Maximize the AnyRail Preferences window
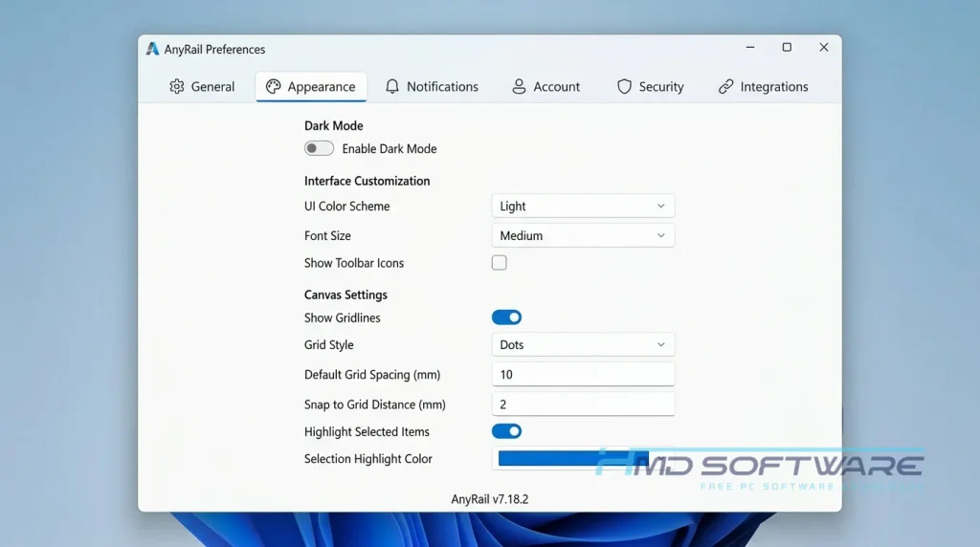 coord(787,48)
